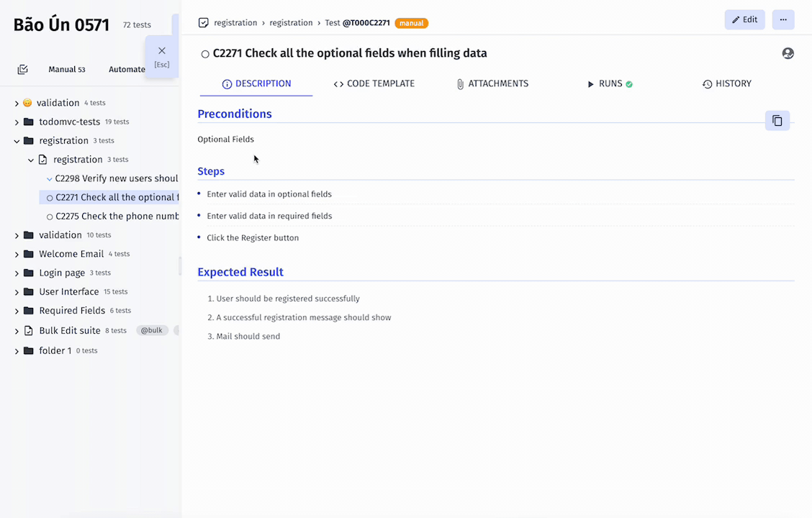Click step 'Click the Register button'

click(x=253, y=238)
